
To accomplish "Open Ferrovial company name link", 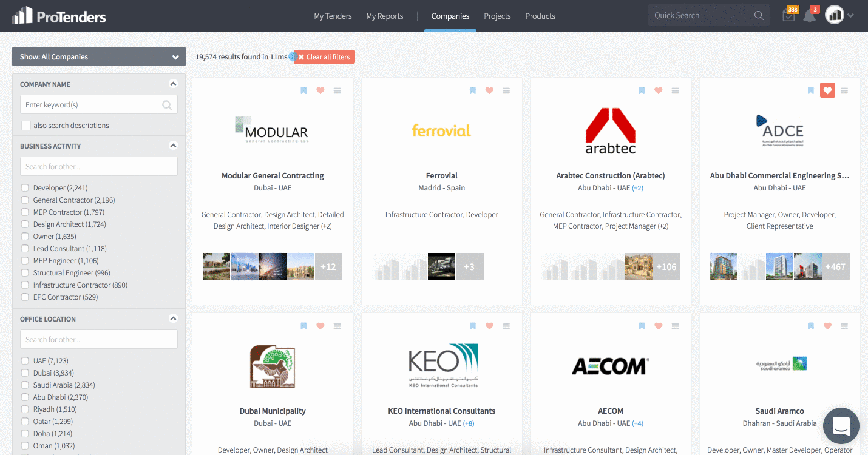I will click(442, 176).
